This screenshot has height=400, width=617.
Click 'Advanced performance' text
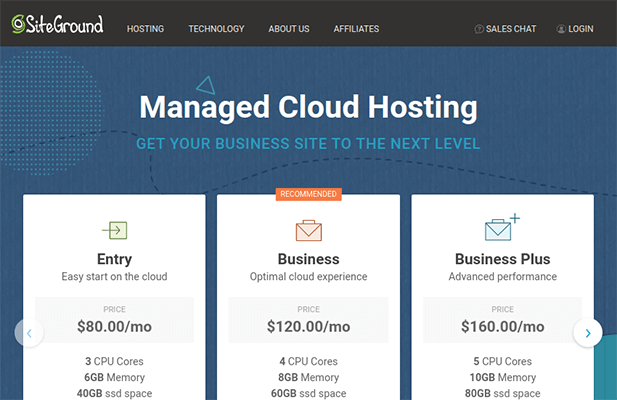[502, 276]
